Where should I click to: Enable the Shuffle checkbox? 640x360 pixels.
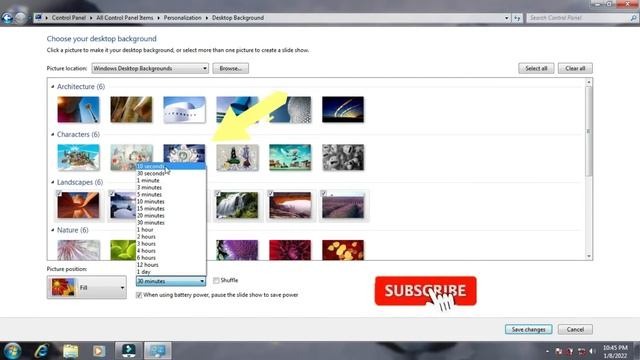pyautogui.click(x=216, y=280)
